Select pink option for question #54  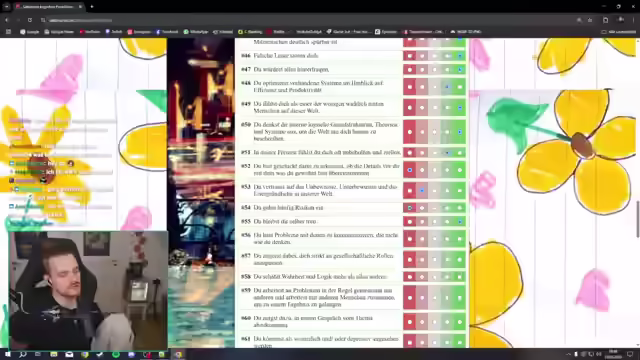pyautogui.click(x=422, y=208)
